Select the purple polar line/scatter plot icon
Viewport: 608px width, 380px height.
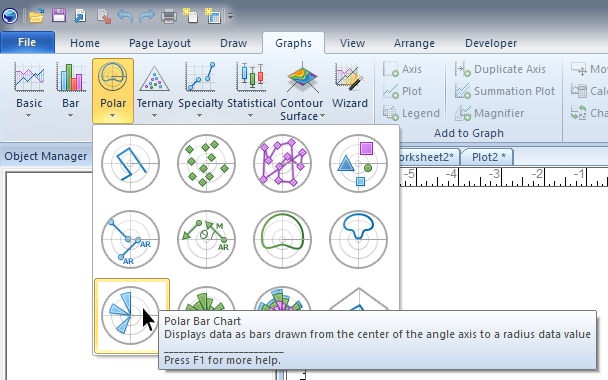(x=283, y=164)
